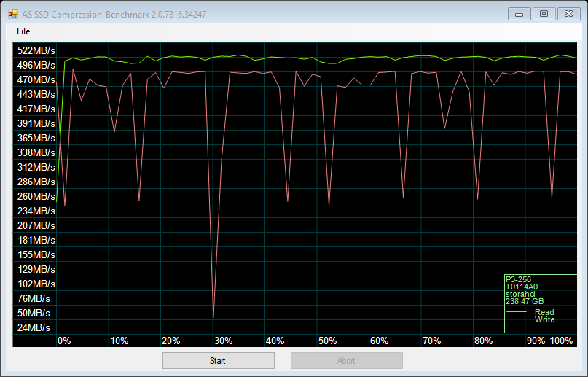The width and height of the screenshot is (588, 377).
Task: Click the AS SSD app icon in title bar
Action: pos(12,14)
